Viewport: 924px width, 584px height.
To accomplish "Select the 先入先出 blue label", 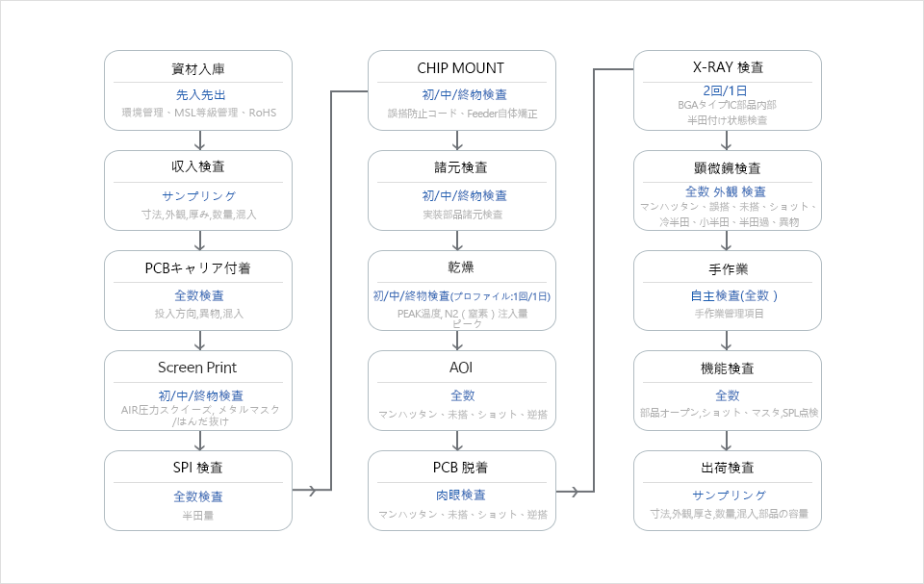I will 197,95.
